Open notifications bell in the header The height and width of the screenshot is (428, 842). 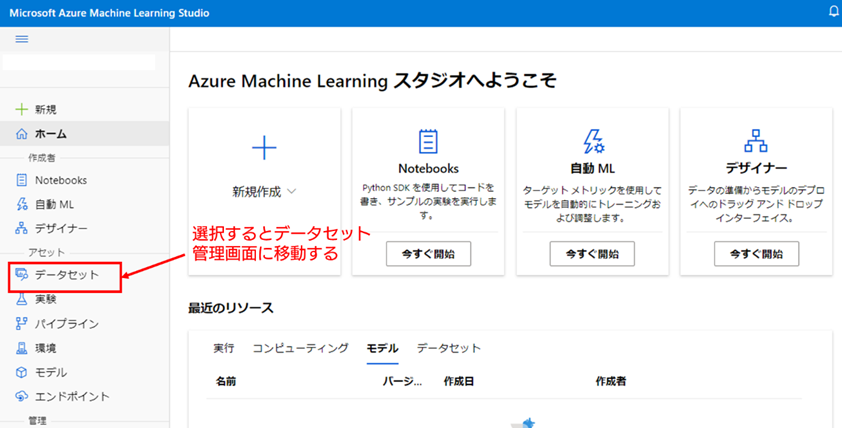coord(834,12)
